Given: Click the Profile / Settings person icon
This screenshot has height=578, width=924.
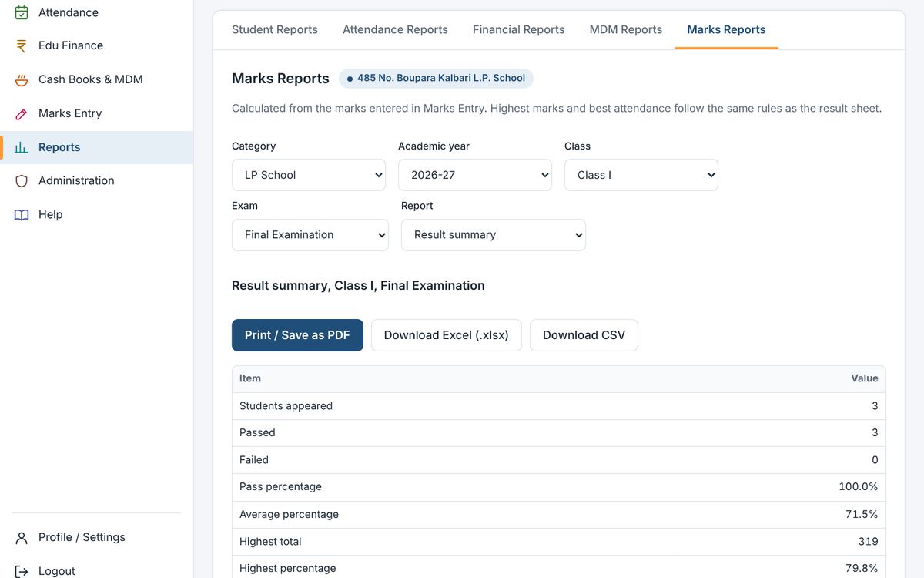Looking at the screenshot, I should (22, 537).
